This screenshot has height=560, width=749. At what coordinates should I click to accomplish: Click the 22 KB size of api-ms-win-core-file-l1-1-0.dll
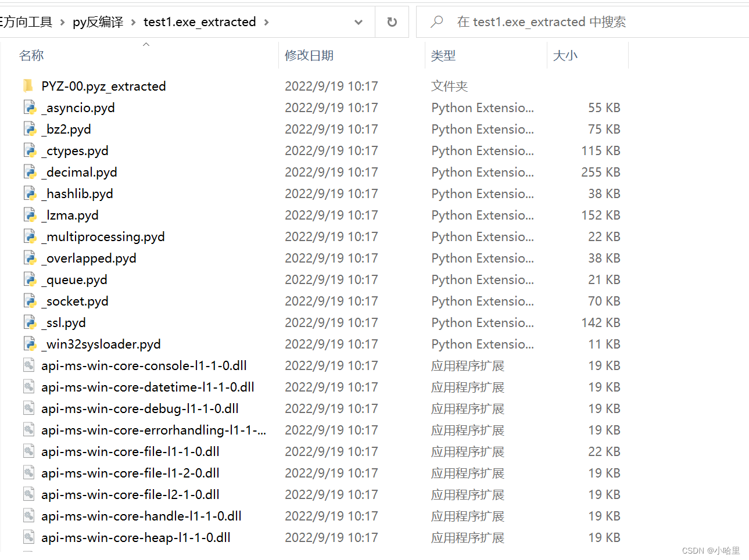(604, 451)
